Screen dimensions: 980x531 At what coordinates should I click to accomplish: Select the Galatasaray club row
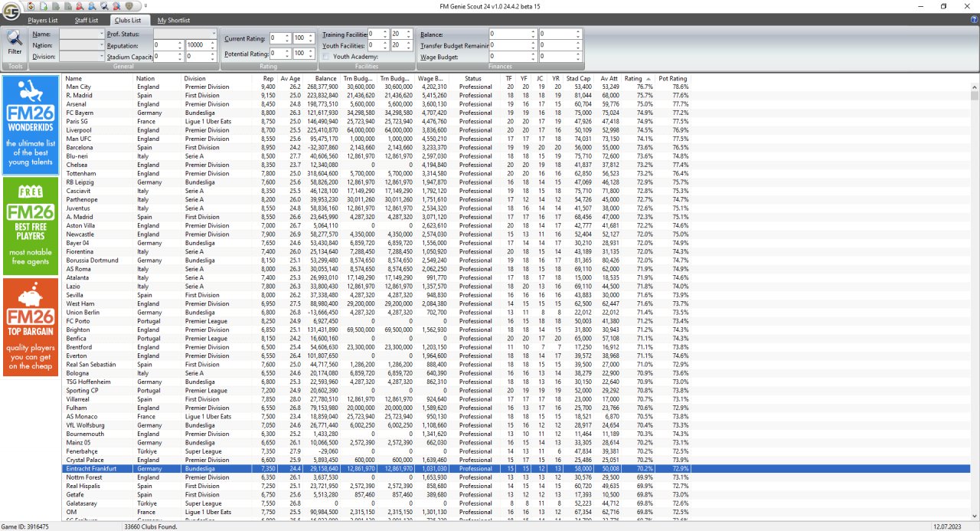[377, 503]
